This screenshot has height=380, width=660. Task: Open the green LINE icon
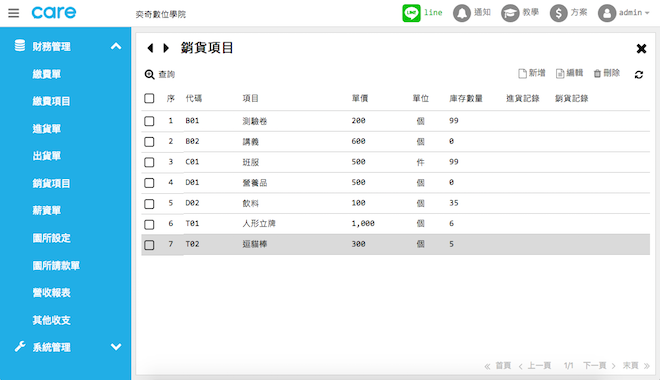click(x=411, y=13)
